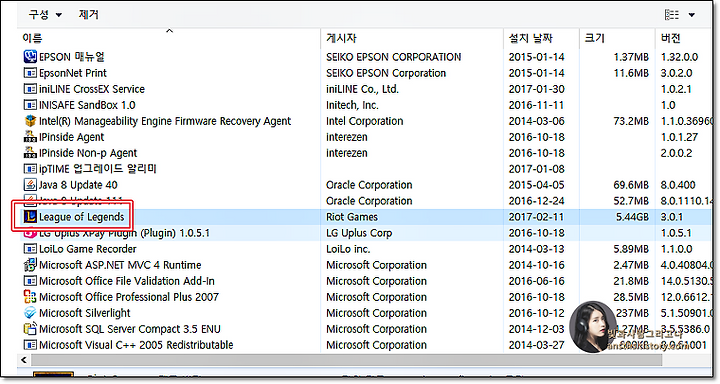
Task: Select the IPinside Agent icon
Action: coord(30,137)
